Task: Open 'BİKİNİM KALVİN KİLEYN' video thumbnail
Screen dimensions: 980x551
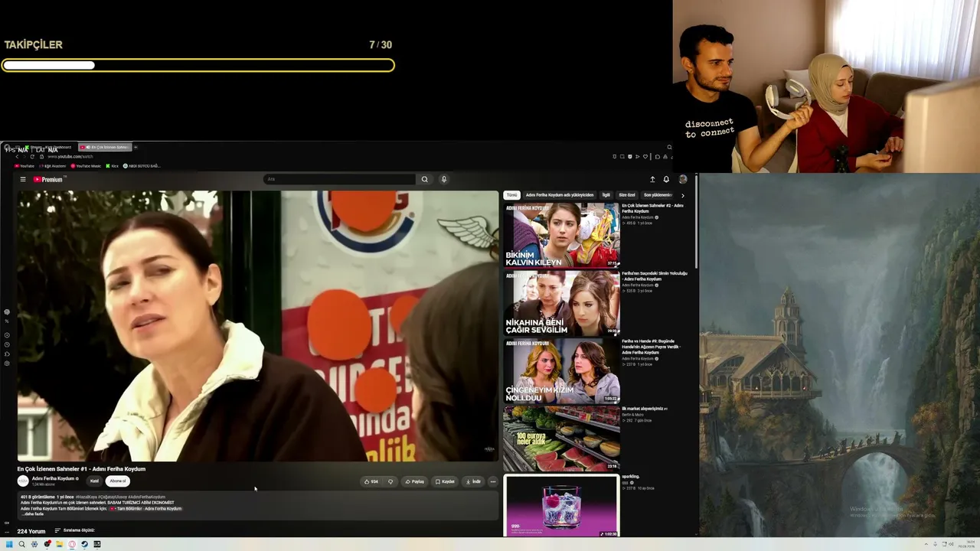Action: coord(561,235)
